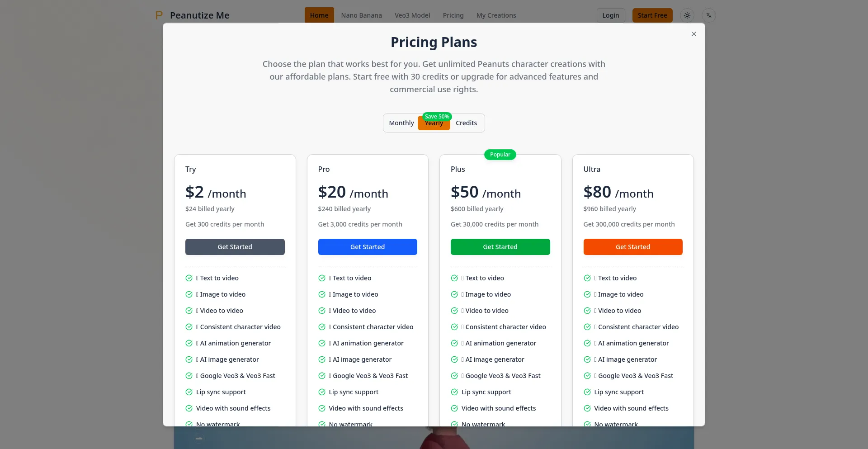This screenshot has height=449, width=868.
Task: Click the checkmark icon beside Pro's AI image generator
Action: point(322,359)
